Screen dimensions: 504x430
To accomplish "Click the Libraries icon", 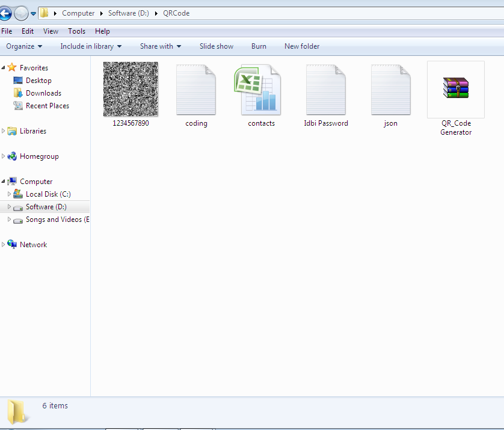I will point(12,131).
